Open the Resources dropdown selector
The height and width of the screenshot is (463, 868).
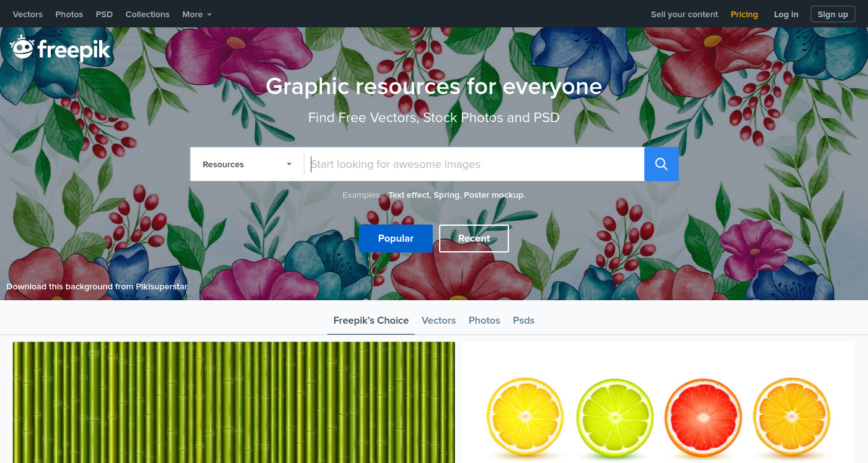click(247, 164)
